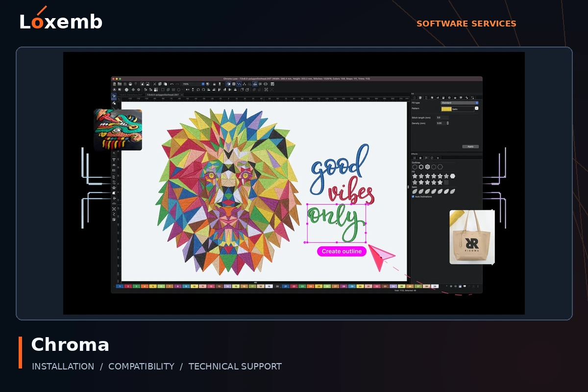Open a file with the folder icon
This screenshot has width=588, height=392.
tap(120, 84)
